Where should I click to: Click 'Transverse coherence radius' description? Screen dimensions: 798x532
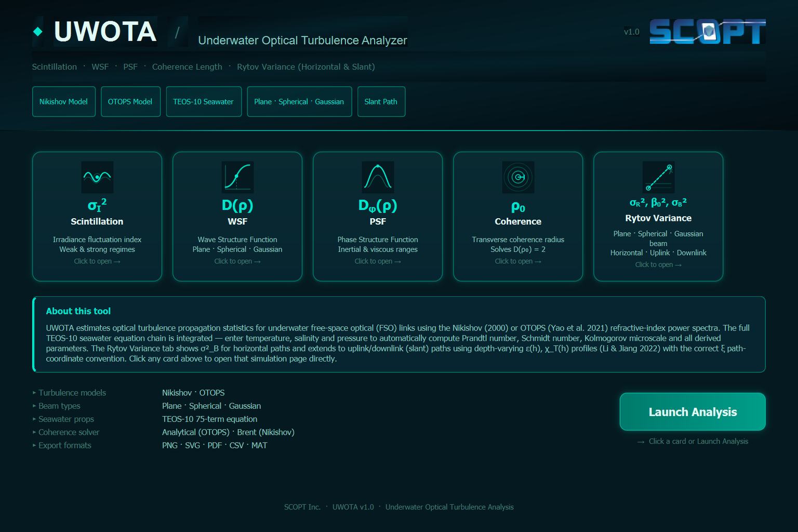click(x=518, y=240)
